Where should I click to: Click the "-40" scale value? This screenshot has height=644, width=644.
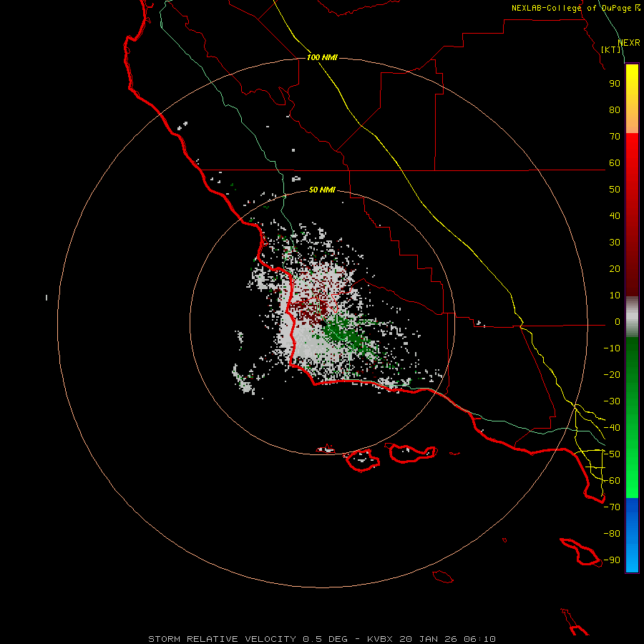click(612, 428)
